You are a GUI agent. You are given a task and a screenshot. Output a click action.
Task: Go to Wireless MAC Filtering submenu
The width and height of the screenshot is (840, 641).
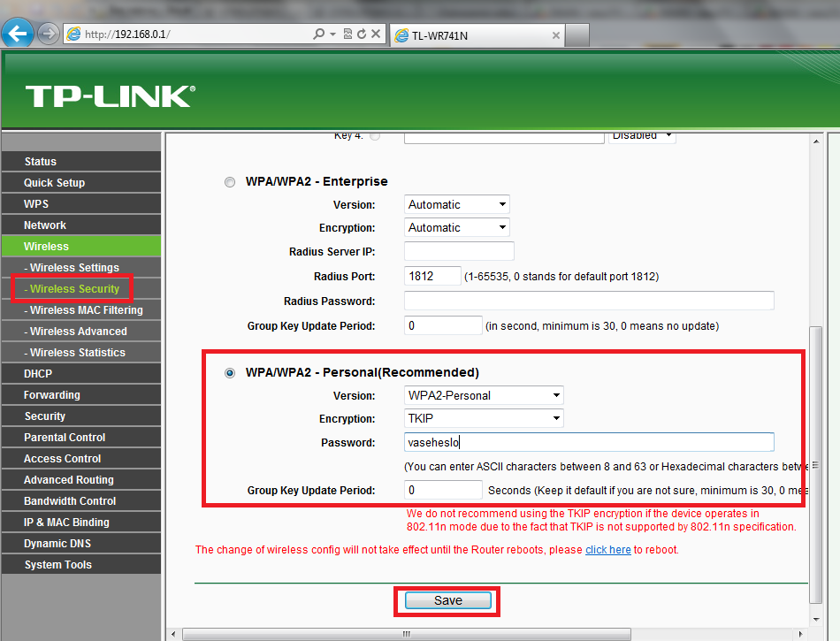pyautogui.click(x=81, y=310)
